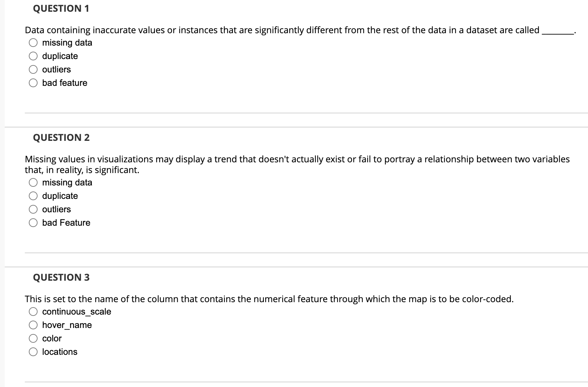Viewport: 588px width, 387px height.
Task: Select 'outliers' for Question 2
Action: click(33, 209)
